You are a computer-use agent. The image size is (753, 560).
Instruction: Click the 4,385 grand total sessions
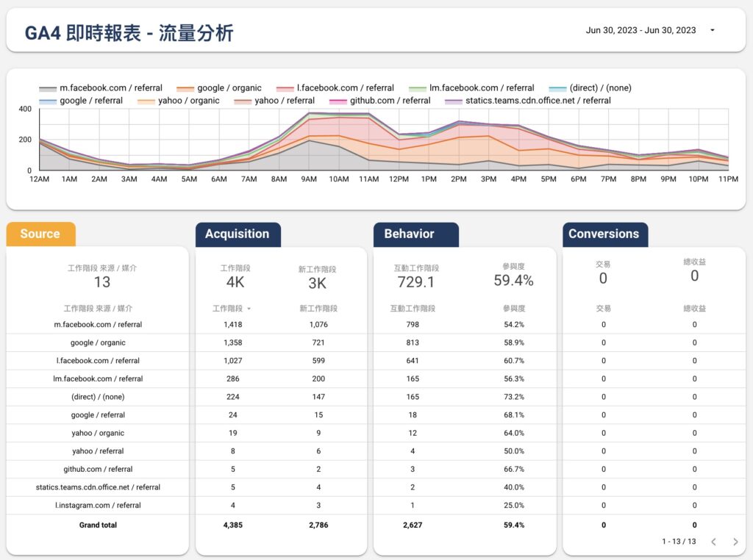click(233, 525)
